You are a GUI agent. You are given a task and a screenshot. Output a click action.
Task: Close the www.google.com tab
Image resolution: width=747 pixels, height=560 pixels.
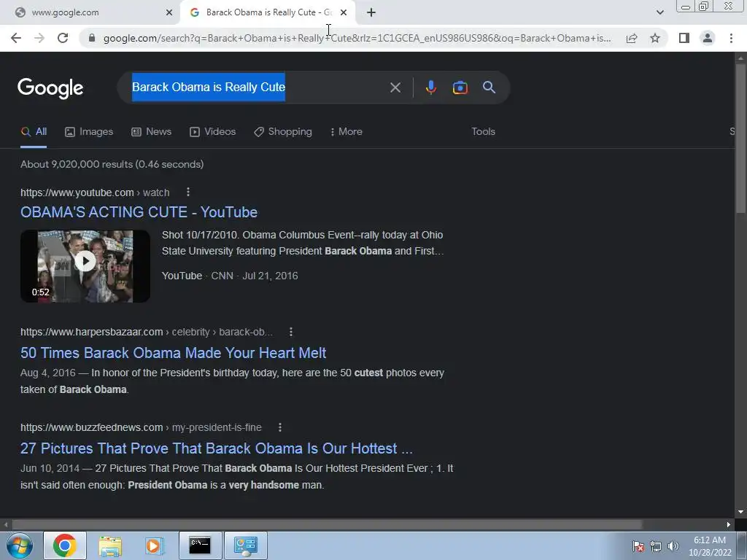pos(169,13)
